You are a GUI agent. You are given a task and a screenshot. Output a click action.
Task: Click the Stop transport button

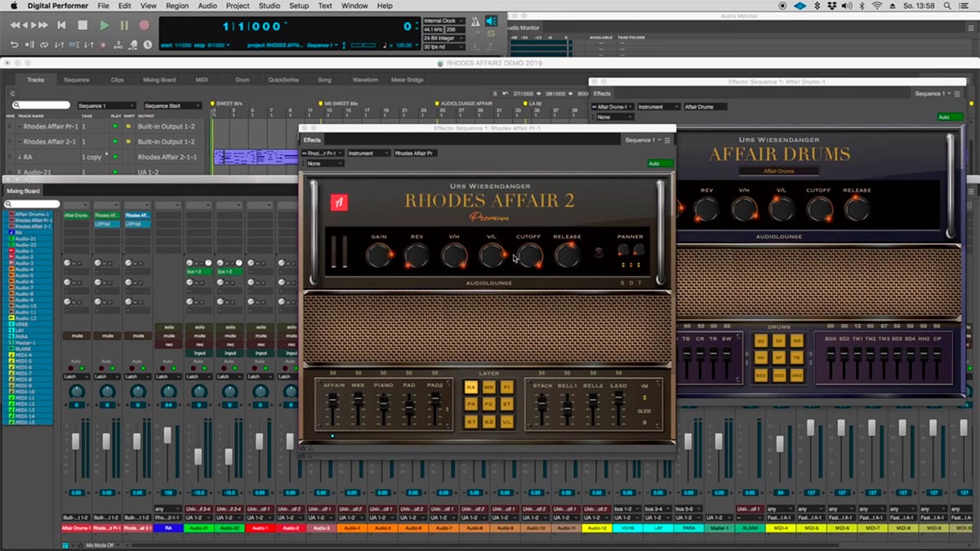click(82, 25)
